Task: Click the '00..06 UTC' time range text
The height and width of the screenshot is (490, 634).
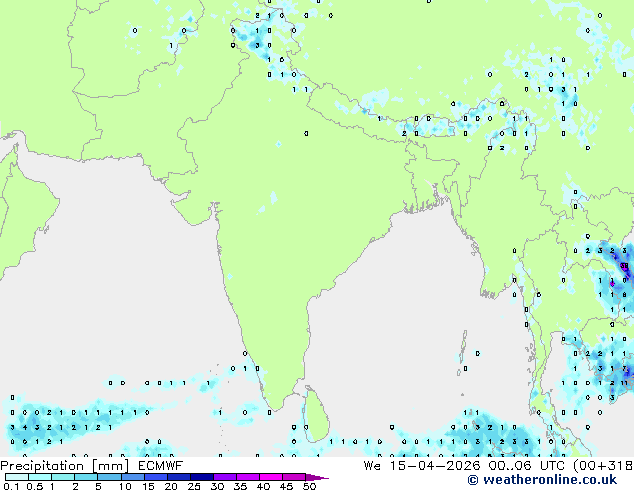Action: (x=527, y=466)
